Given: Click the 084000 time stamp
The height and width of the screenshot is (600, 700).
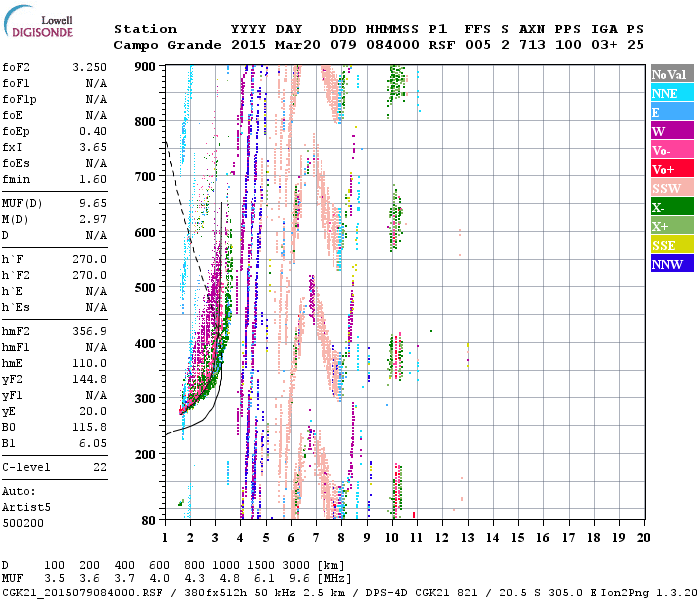Looking at the screenshot, I should (x=393, y=45).
